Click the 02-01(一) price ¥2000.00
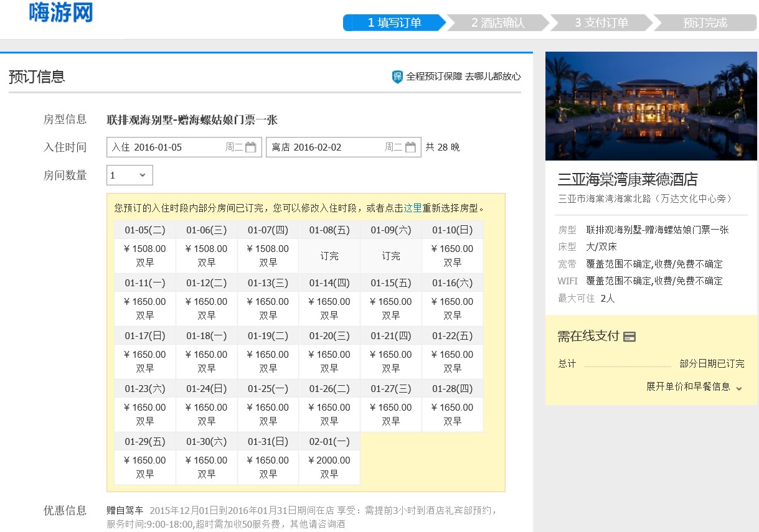The height and width of the screenshot is (532, 759). point(329,460)
